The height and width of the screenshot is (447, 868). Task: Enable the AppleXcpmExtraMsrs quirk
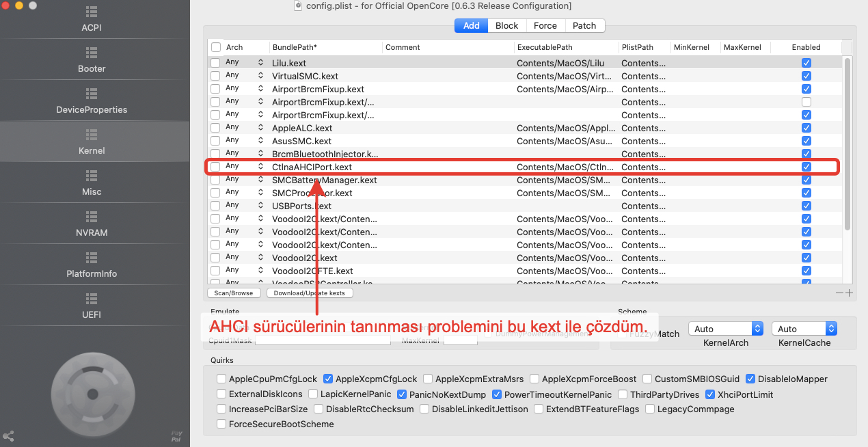(x=428, y=379)
